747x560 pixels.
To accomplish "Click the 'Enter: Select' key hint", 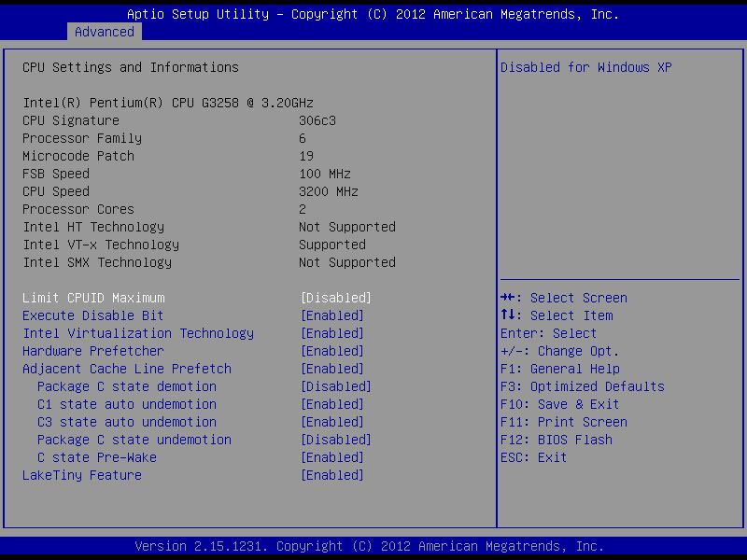I will (548, 333).
